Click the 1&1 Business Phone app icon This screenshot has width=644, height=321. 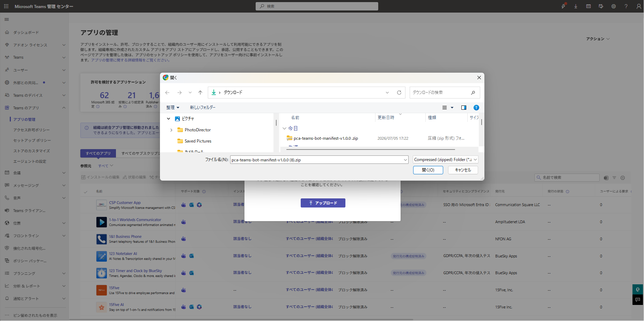coord(102,239)
